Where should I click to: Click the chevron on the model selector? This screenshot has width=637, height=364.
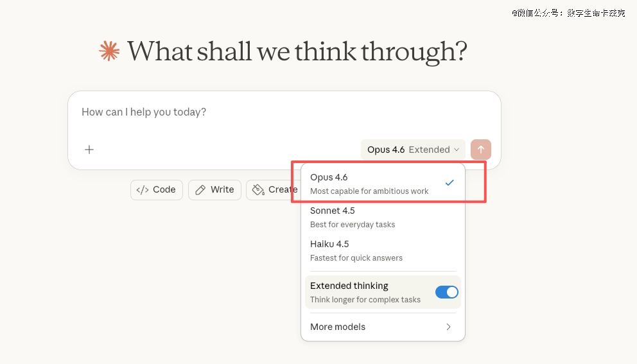(457, 150)
